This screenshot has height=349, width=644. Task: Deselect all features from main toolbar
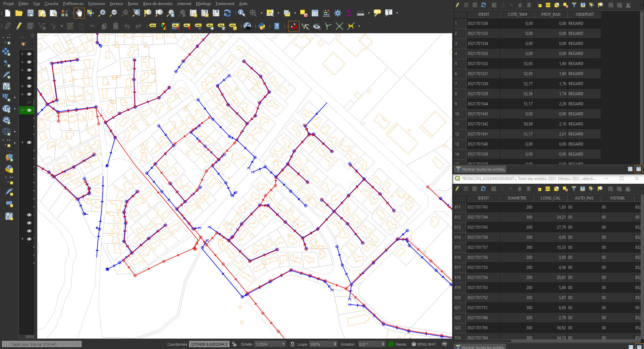click(x=304, y=13)
